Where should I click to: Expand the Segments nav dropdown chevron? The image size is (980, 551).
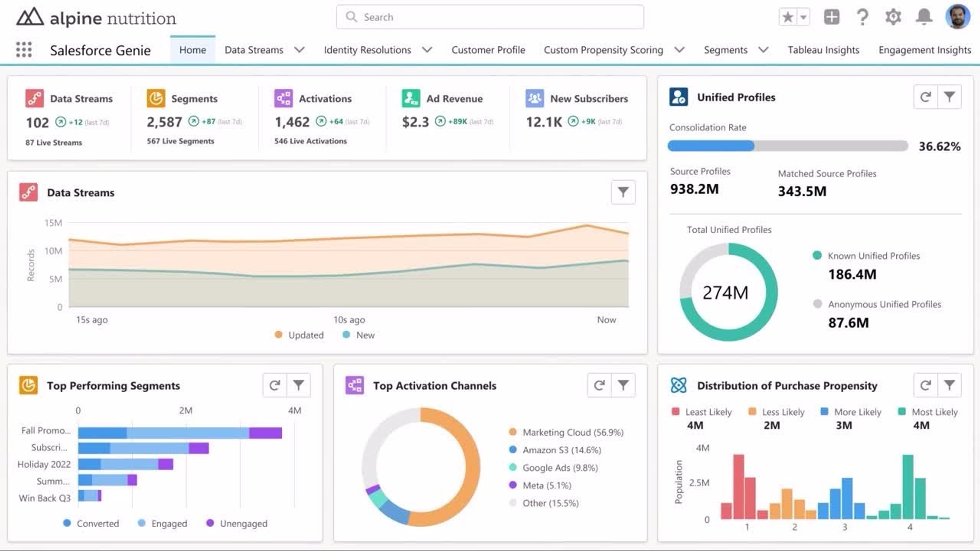pyautogui.click(x=764, y=50)
